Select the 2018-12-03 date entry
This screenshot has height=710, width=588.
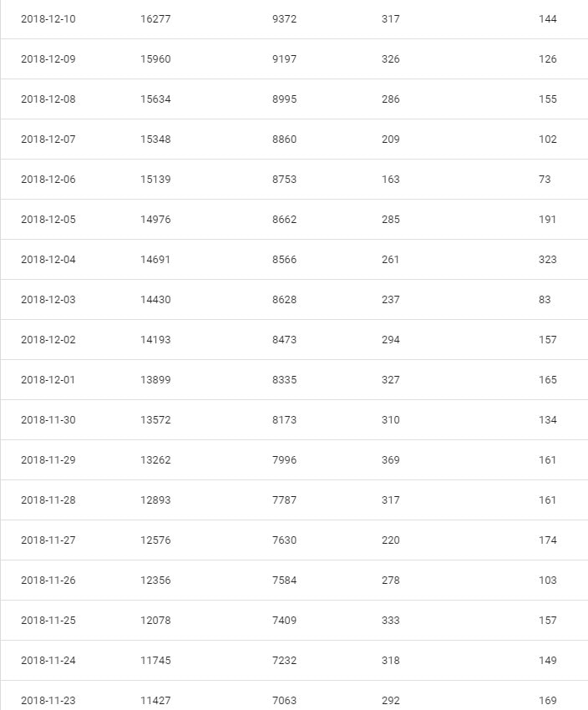(48, 300)
